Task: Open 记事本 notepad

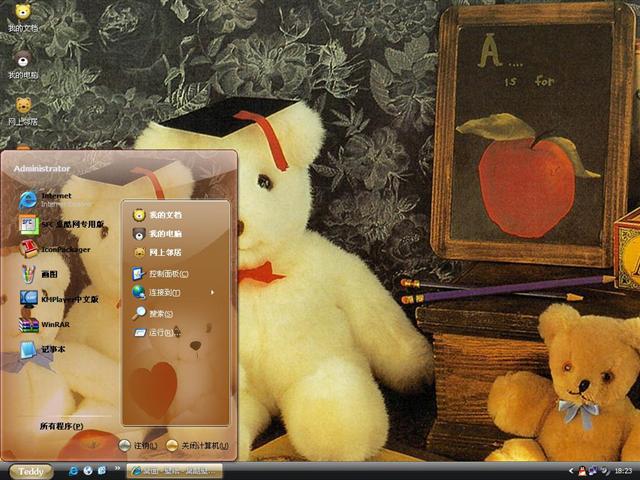Action: tap(42, 349)
